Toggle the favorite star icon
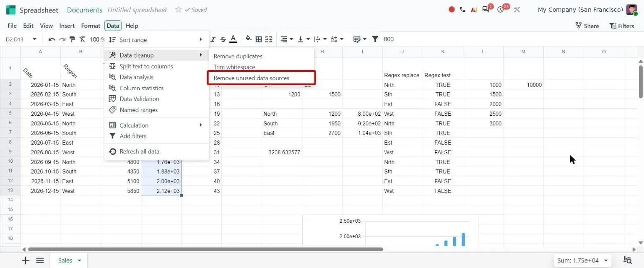 [x=178, y=10]
